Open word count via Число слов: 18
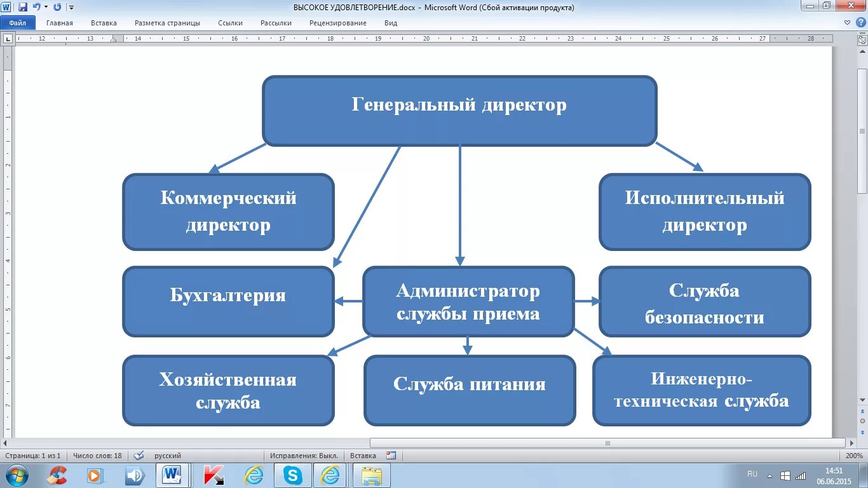Viewport: 868px width, 488px height. coord(97,456)
